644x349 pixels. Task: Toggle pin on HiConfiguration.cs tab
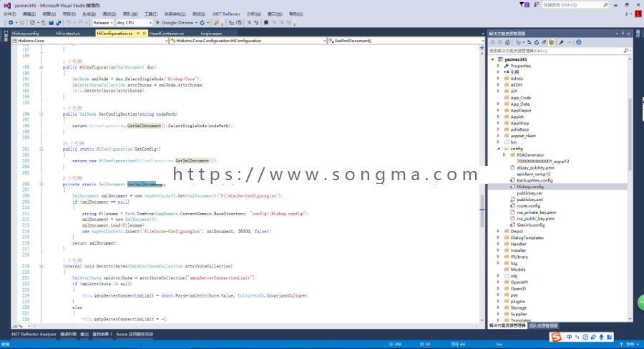pos(138,34)
